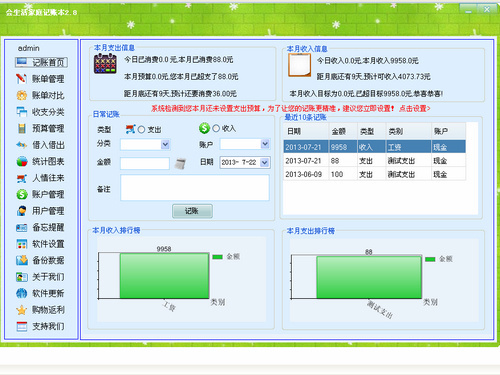Viewport: 500px width, 375px height.
Task: Click the 备注 notes text area
Action: click(195, 188)
